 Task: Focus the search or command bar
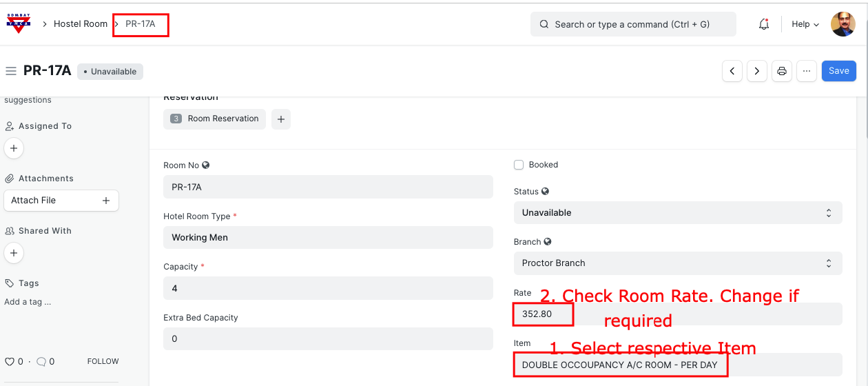(x=632, y=24)
